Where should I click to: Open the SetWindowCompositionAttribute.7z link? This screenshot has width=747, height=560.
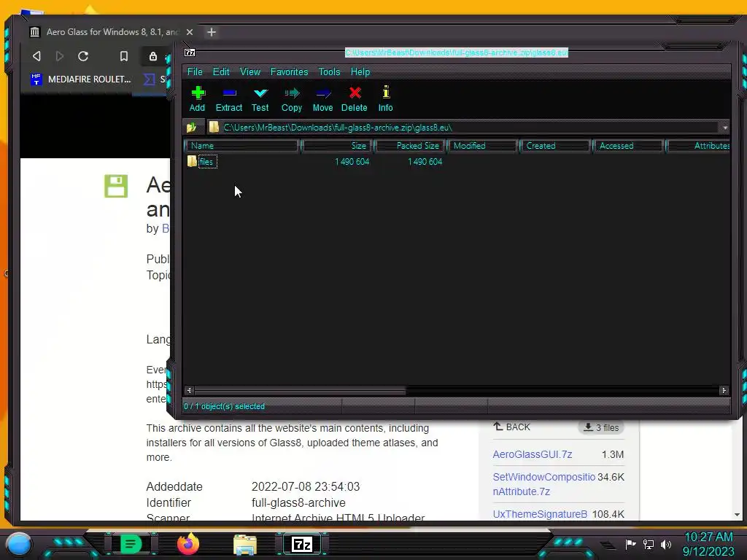tap(543, 484)
